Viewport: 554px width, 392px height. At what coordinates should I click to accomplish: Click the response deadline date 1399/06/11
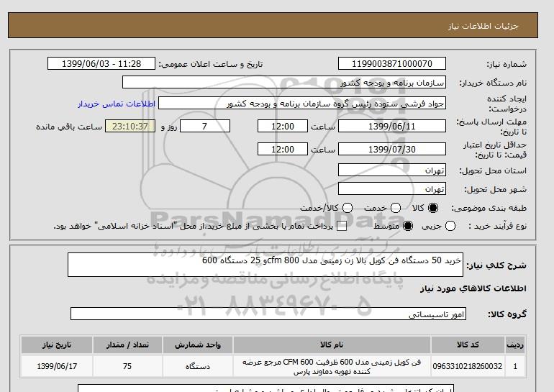(x=392, y=126)
